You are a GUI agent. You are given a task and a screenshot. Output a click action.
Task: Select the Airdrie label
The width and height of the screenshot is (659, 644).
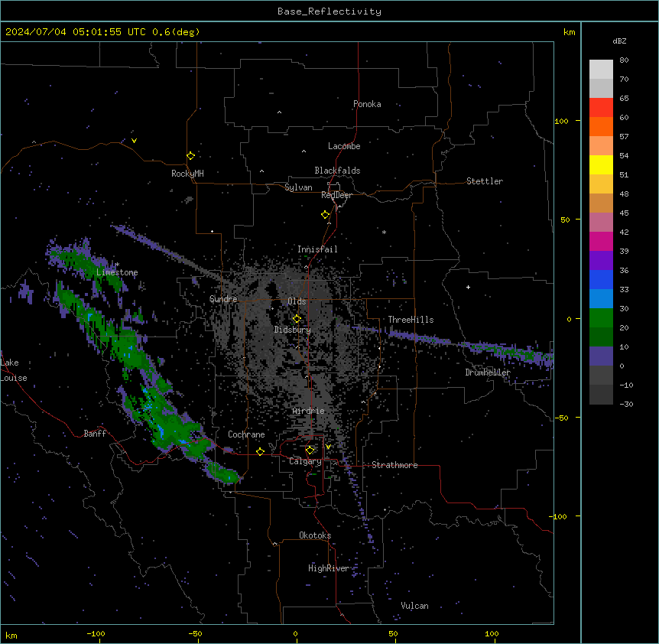point(308,411)
